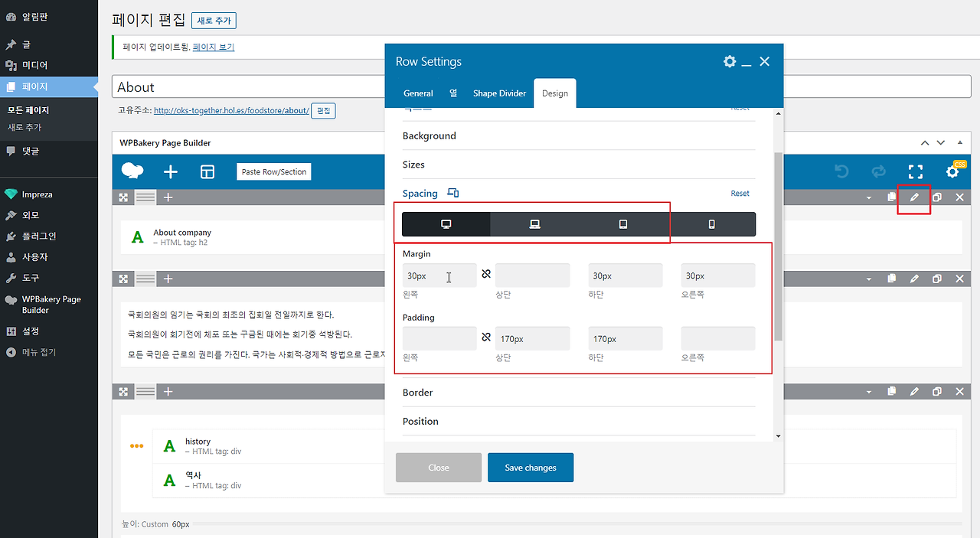Select mobile device spacing view
980x538 pixels.
pos(711,224)
